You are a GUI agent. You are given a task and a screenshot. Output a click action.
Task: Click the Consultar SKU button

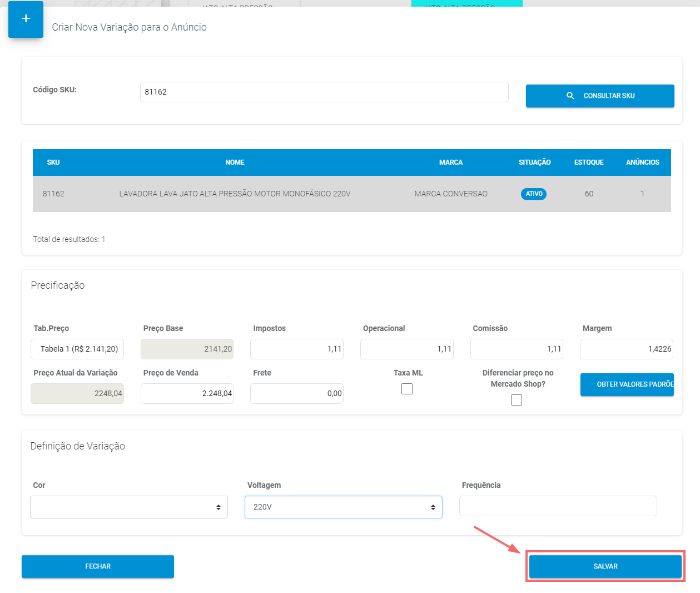pos(600,96)
